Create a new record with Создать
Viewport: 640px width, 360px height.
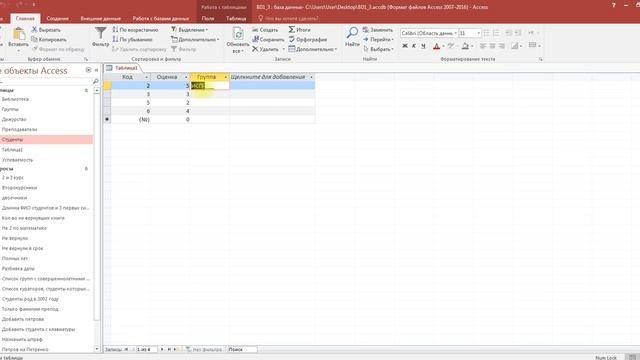coord(265,30)
